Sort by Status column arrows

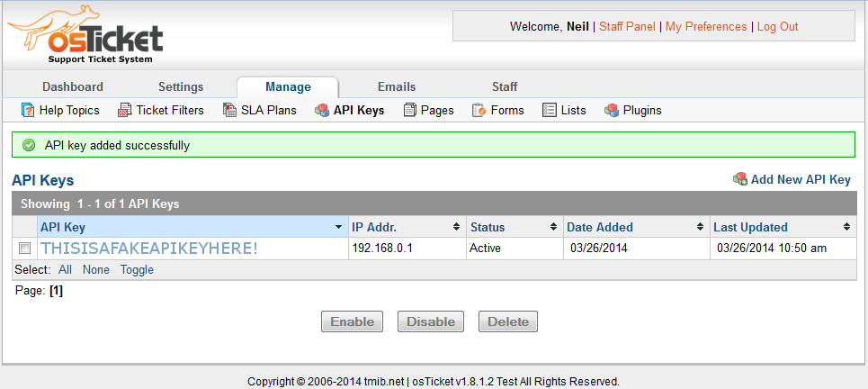(553, 227)
